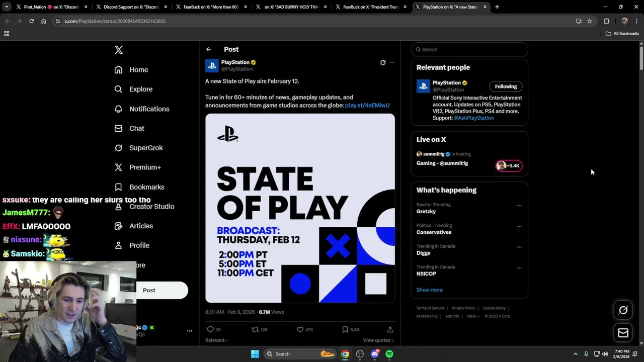Screen dimensions: 644x362
Task: Open SuperGrok from the sidebar
Action: 138,148
